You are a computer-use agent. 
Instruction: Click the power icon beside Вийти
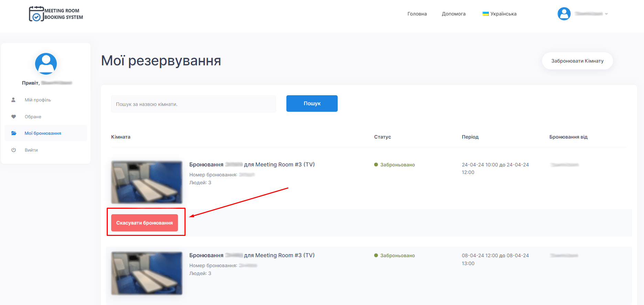coord(13,150)
